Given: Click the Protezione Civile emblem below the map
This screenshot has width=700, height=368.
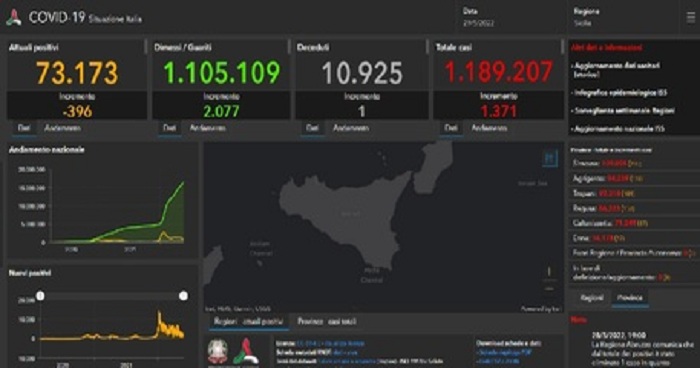Looking at the screenshot, I should point(245,351).
